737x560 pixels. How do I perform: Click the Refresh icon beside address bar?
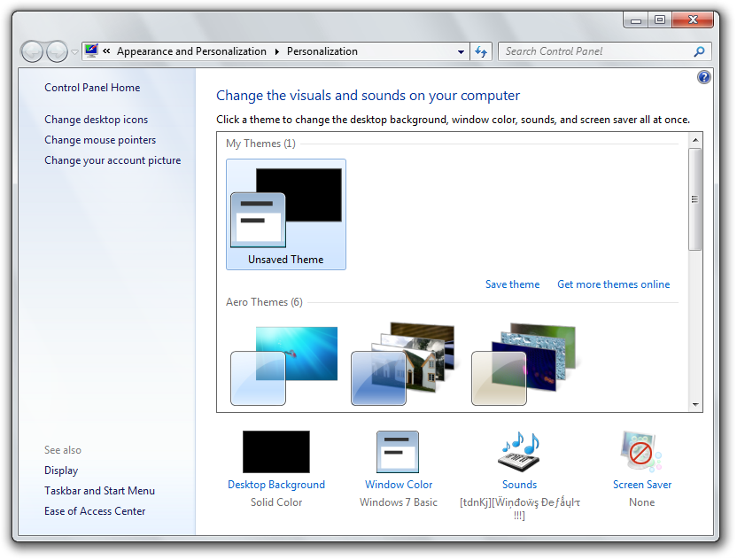pos(481,51)
